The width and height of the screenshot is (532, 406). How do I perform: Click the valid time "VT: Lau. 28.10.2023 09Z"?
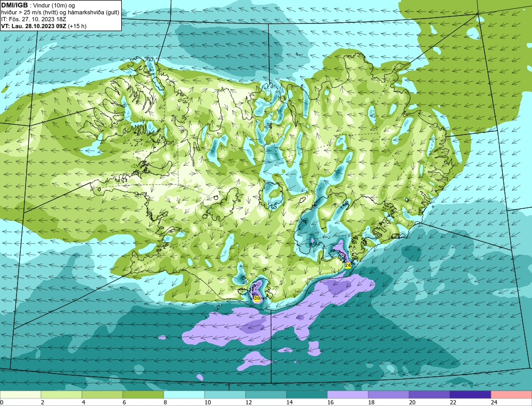(34, 26)
